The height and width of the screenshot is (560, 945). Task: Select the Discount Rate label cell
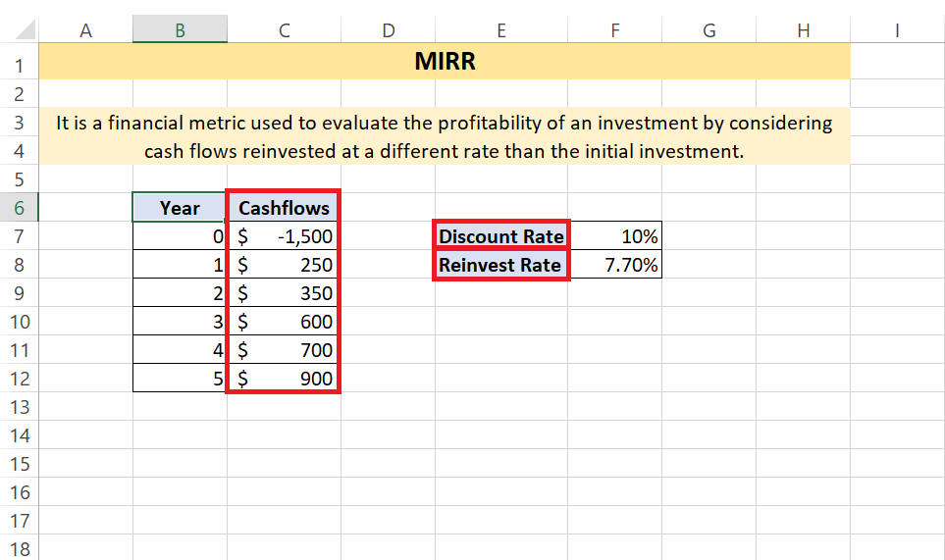pyautogui.click(x=500, y=235)
